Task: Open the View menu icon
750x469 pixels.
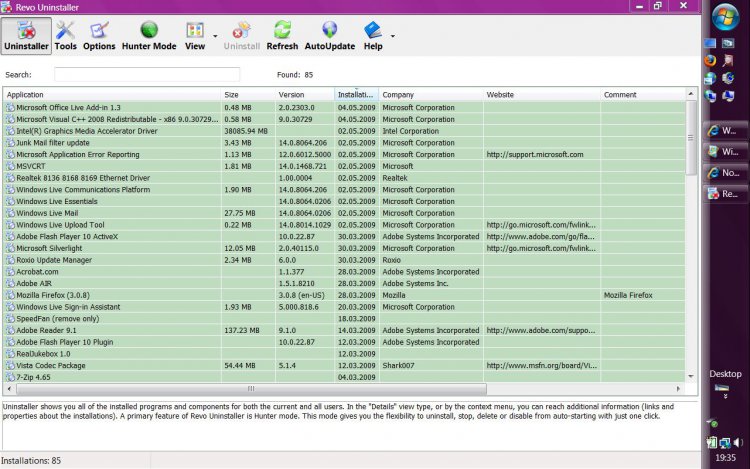Action: [195, 31]
